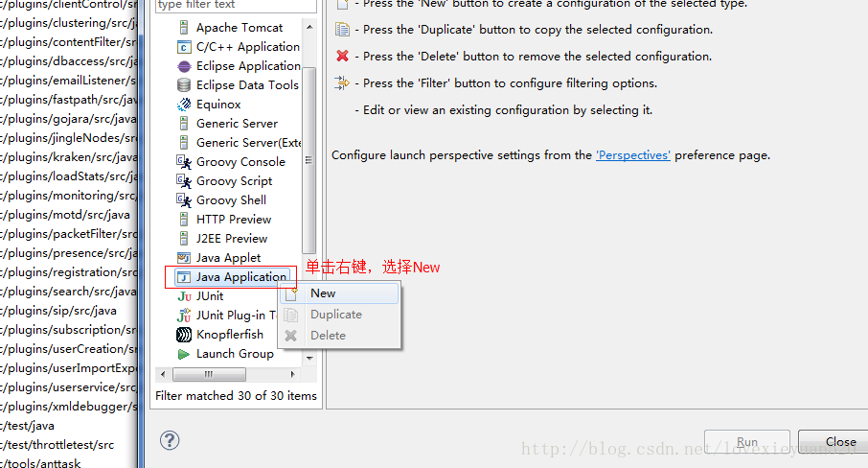
Task: Select Java Applet launch type
Action: coord(228,258)
